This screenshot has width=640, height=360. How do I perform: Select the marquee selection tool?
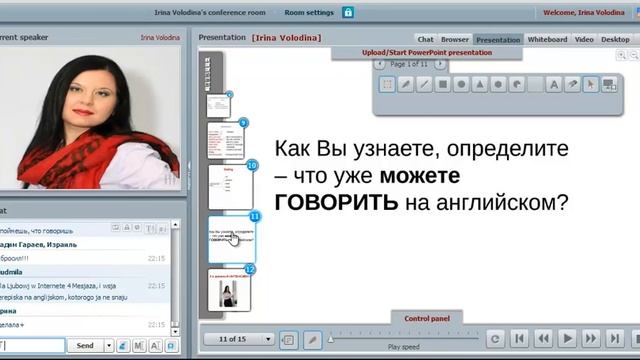point(387,84)
